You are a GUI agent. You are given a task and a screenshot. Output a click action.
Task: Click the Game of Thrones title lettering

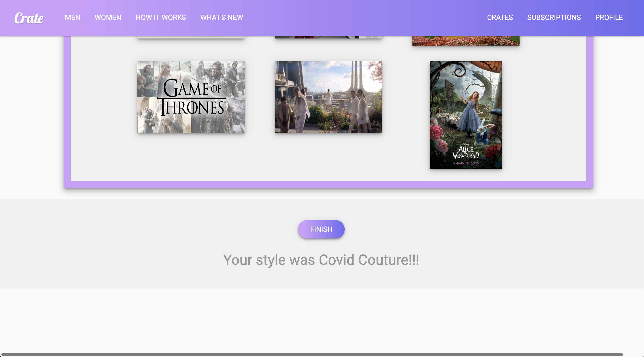pyautogui.click(x=191, y=98)
